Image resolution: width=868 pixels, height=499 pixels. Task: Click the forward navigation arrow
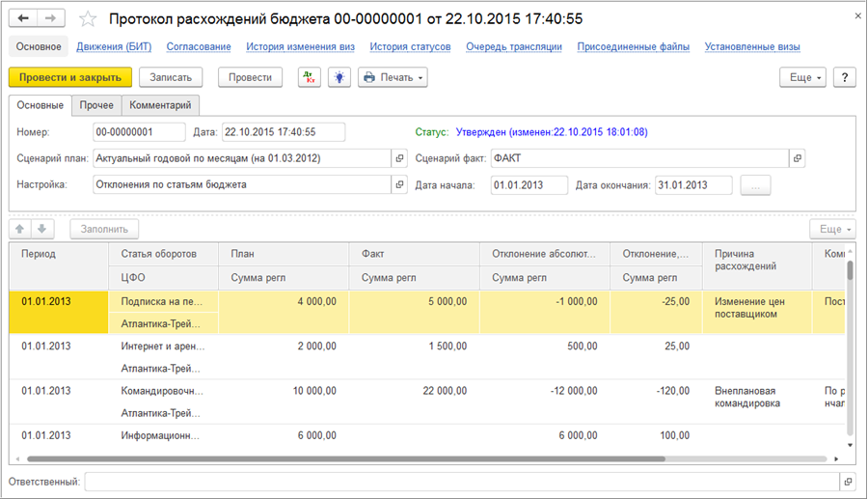point(50,18)
